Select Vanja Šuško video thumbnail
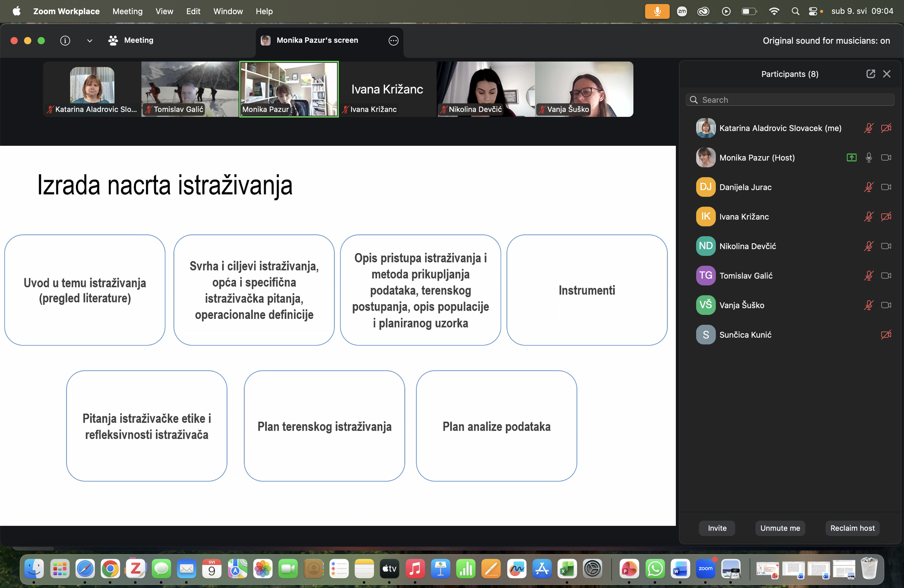 tap(584, 89)
